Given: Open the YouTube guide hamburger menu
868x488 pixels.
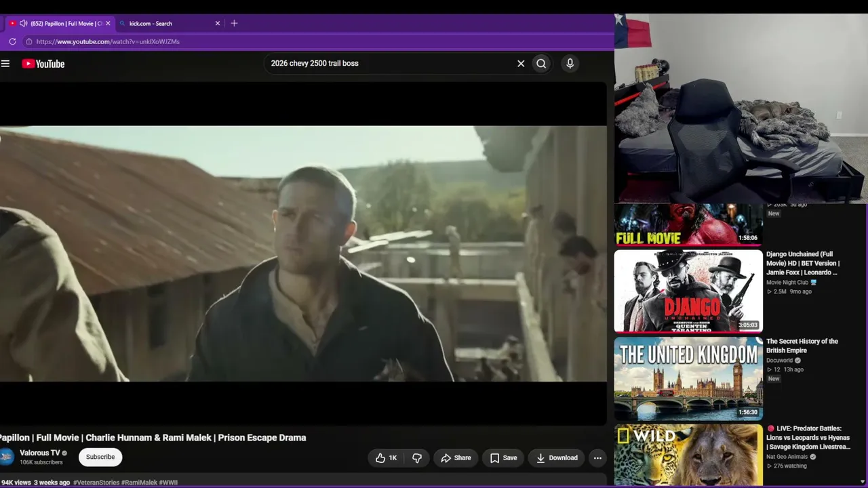Looking at the screenshot, I should [5, 64].
